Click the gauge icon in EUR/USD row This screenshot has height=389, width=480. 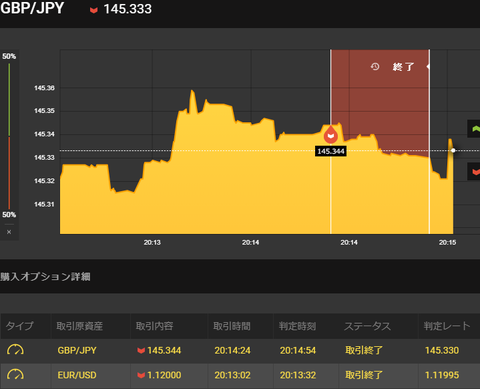(15, 375)
